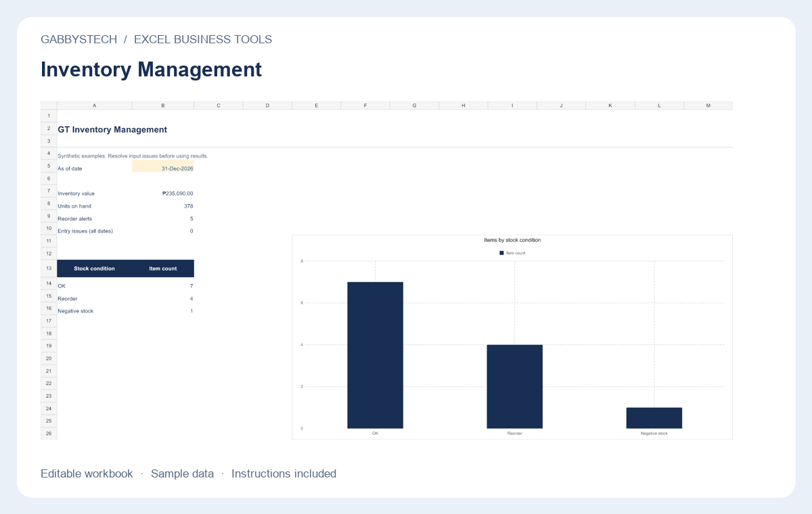Click the 'Editable workbook' footer text
Screen dimensions: 812x514
(x=87, y=473)
